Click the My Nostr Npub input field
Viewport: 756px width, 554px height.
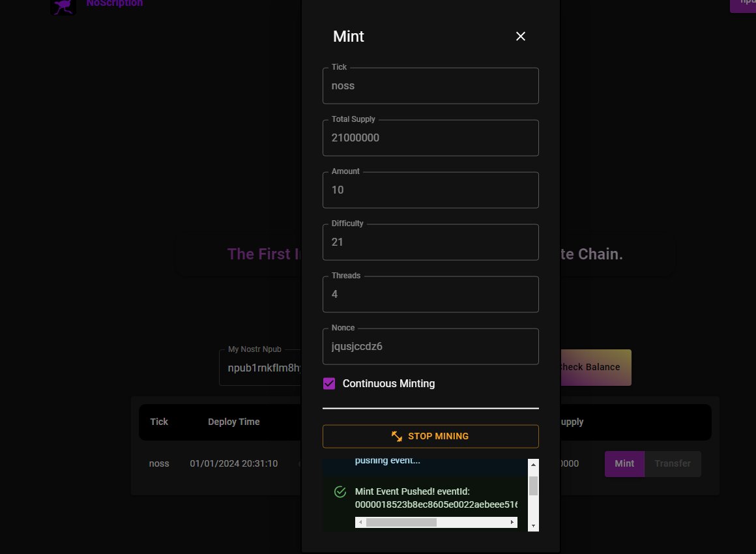260,368
